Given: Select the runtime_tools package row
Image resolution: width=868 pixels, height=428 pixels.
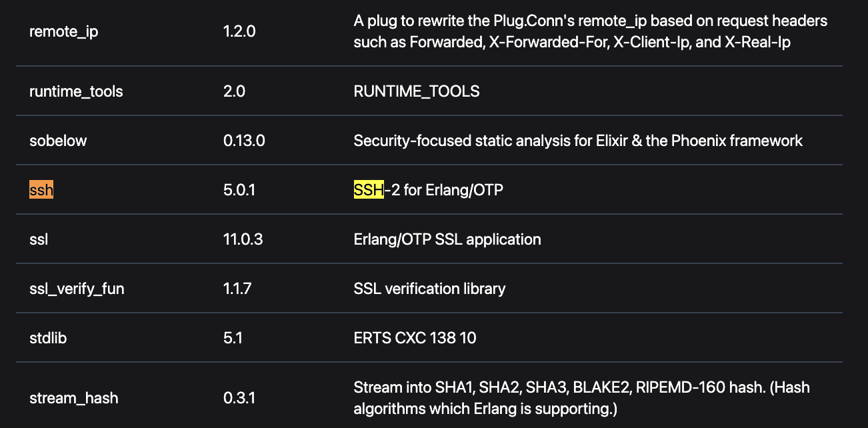Looking at the screenshot, I should (429, 91).
